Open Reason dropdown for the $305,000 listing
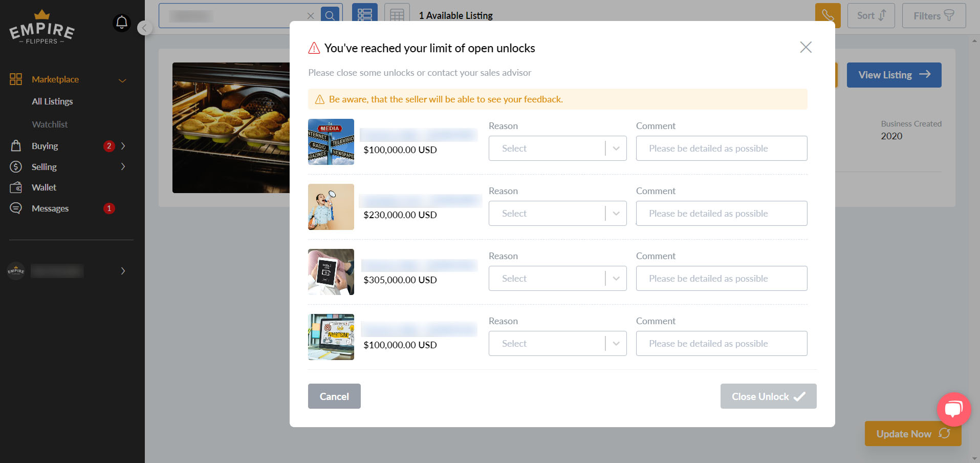Screen dimensions: 980x463 557,279
